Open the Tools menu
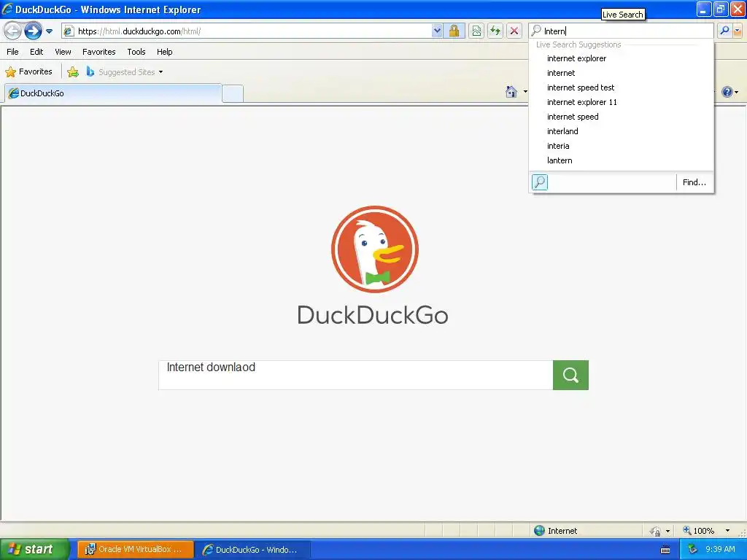 click(136, 52)
